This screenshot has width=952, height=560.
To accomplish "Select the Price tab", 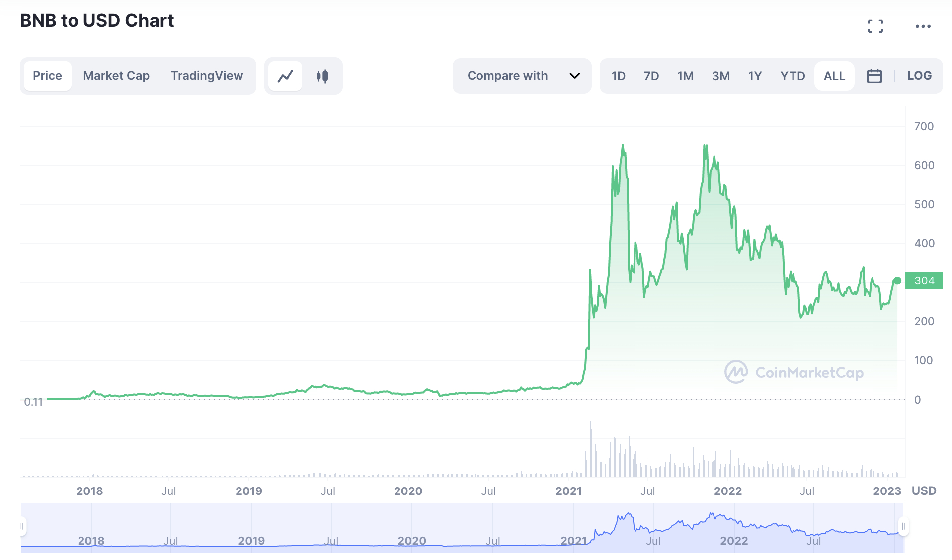I will (x=48, y=76).
